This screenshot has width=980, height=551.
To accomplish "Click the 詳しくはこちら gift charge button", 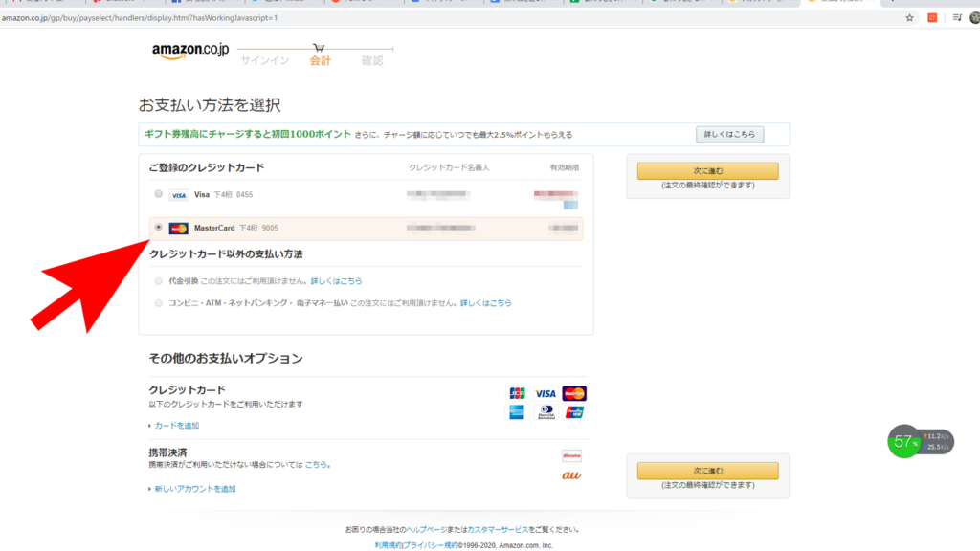I will pos(729,134).
